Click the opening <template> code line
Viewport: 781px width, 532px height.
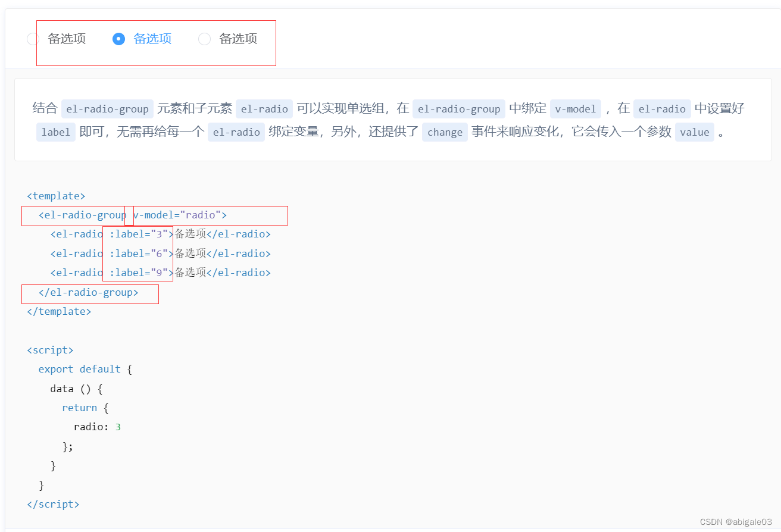[x=57, y=196]
